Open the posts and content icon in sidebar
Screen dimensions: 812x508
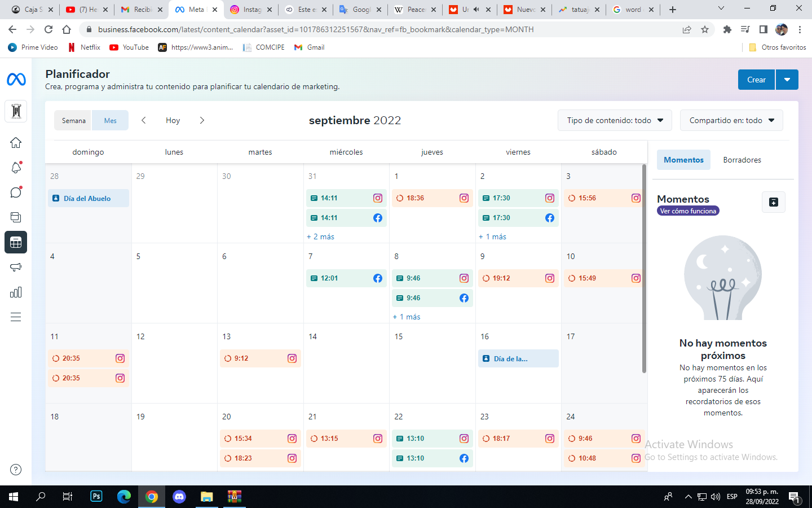click(16, 217)
